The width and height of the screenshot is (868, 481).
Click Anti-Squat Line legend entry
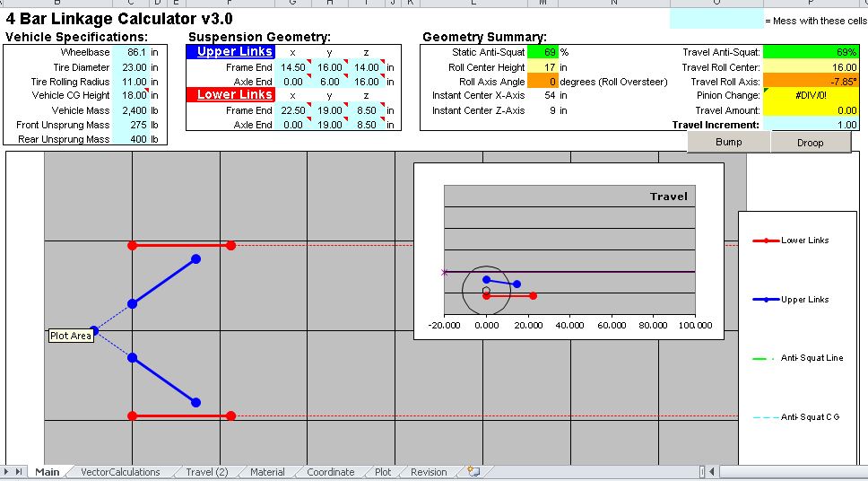(x=798, y=359)
